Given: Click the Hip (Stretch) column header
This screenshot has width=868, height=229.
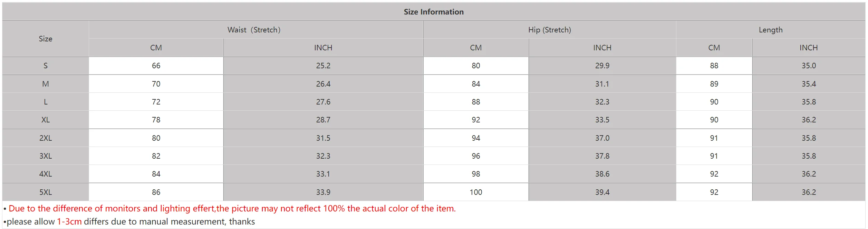Looking at the screenshot, I should [549, 30].
